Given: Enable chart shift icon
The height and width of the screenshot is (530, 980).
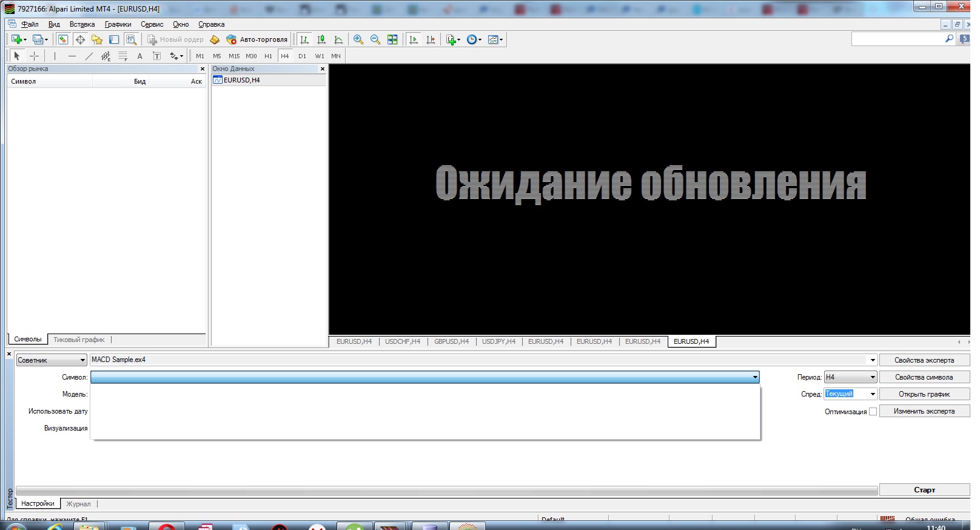Looking at the screenshot, I should 431,39.
